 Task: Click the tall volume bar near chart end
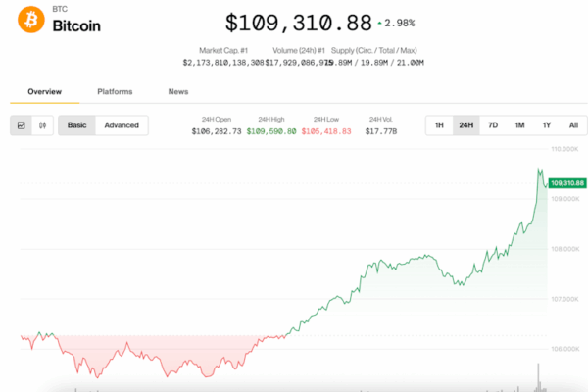538,377
